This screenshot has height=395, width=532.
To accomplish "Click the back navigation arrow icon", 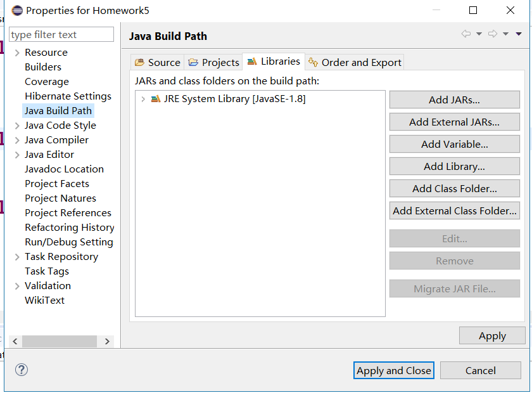I will click(x=466, y=34).
